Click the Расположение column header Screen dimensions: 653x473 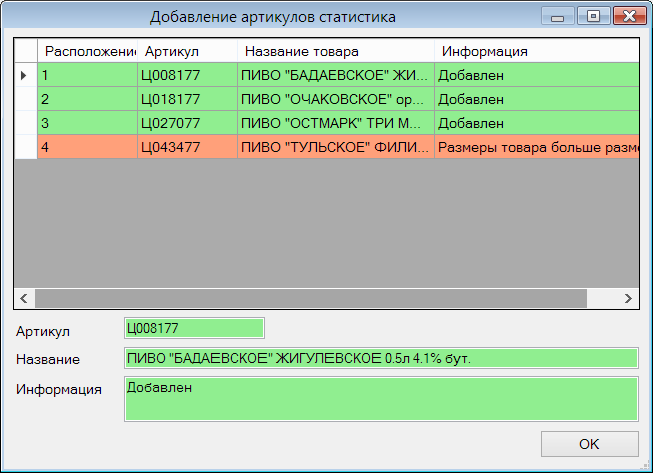[87, 51]
